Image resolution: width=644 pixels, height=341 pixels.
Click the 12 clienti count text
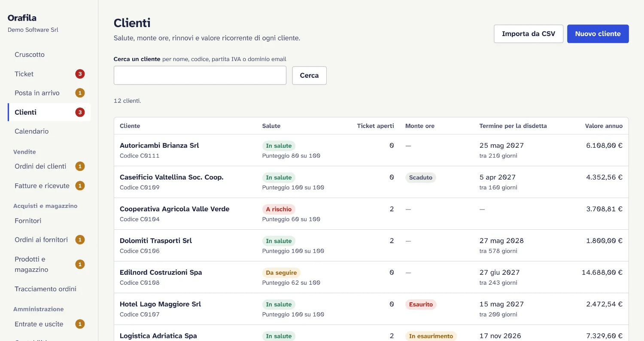click(x=127, y=101)
